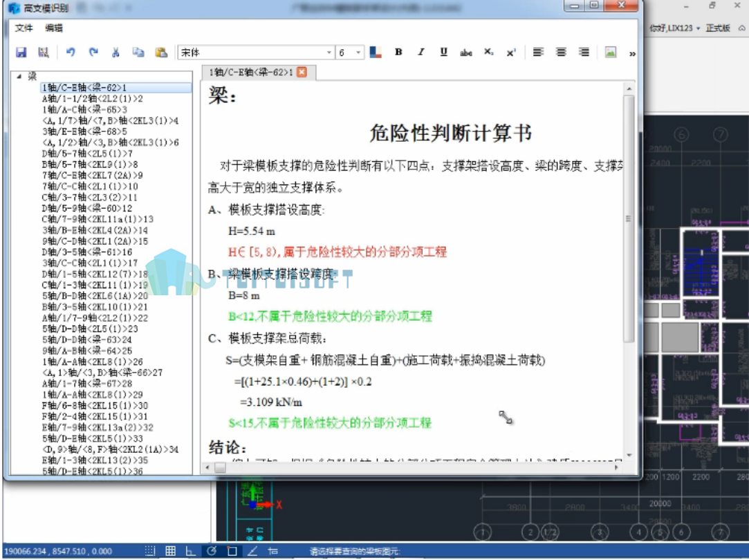Image resolution: width=749 pixels, height=560 pixels.
Task: Select tree item E轴/7-9轴<2KL13a(2)>32
Action: pos(98,427)
